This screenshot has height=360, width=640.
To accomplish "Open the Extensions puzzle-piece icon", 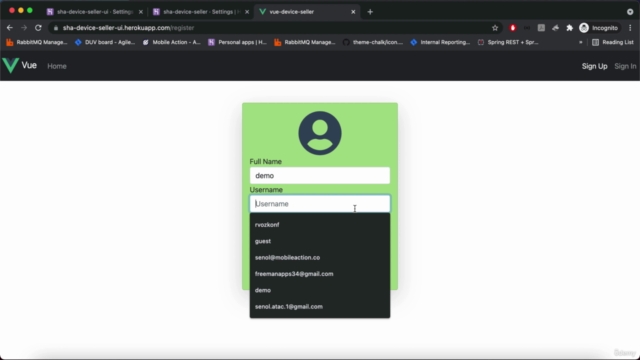I will 569,28.
